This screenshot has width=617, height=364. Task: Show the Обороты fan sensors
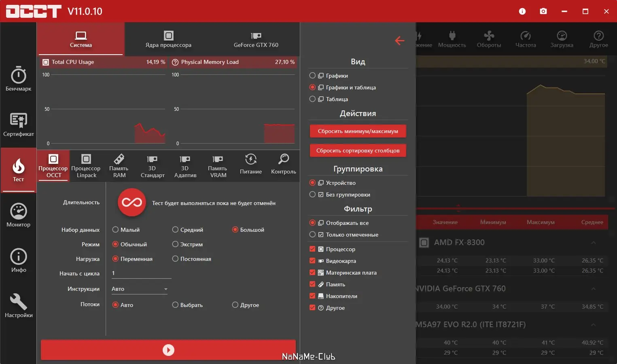pyautogui.click(x=489, y=39)
